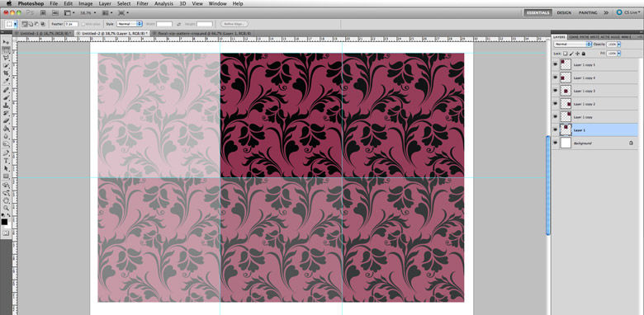Click Add to selection mode icon
Viewport: 644px width, 315px height.
31,24
